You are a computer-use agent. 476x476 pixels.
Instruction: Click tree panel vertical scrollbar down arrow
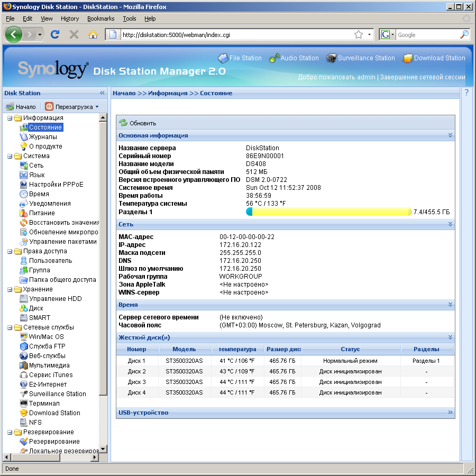tap(103, 449)
